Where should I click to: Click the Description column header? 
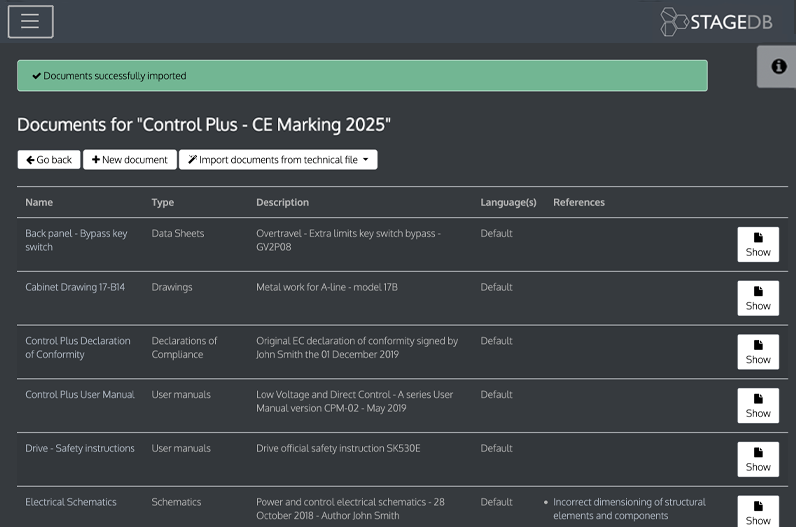[x=282, y=202]
